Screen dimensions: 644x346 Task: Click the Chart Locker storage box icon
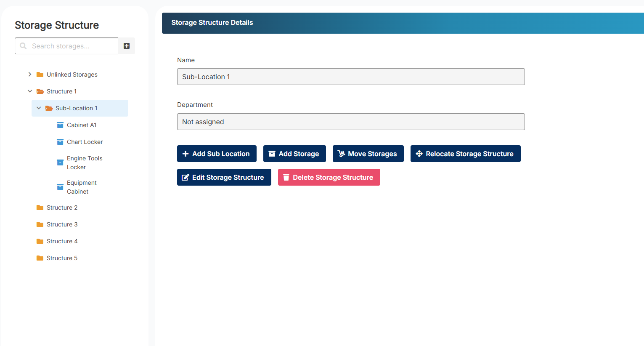[60, 142]
